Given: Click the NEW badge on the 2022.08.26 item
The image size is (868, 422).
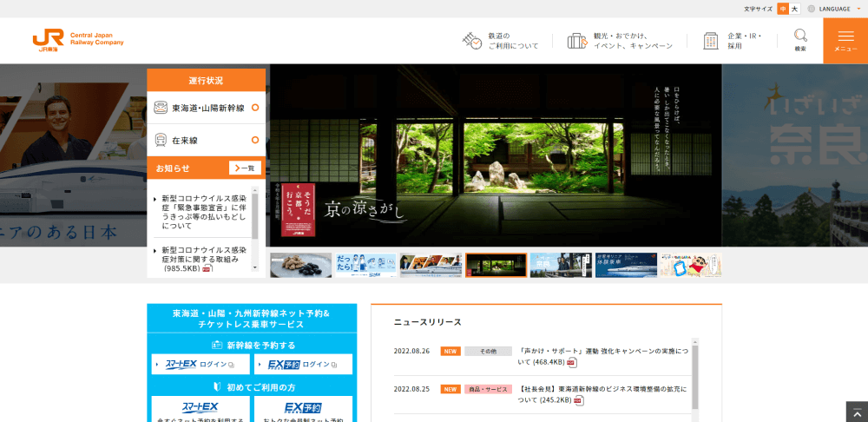Looking at the screenshot, I should (450, 351).
